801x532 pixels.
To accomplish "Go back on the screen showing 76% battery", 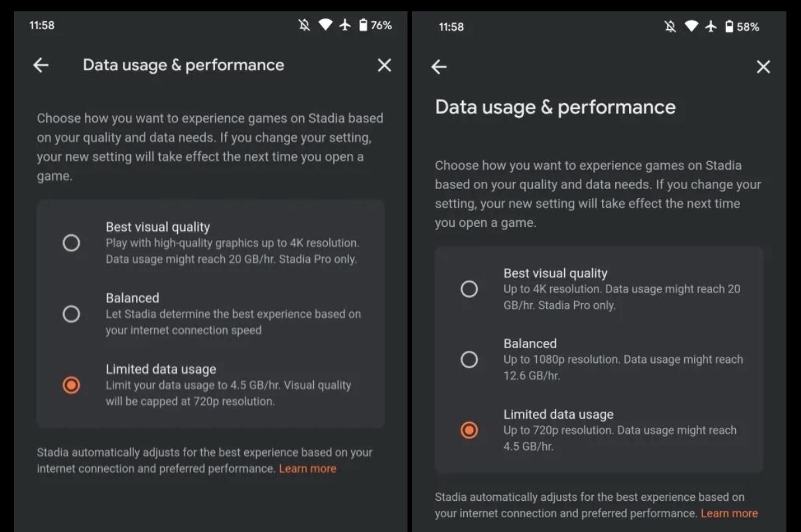I will [41, 65].
